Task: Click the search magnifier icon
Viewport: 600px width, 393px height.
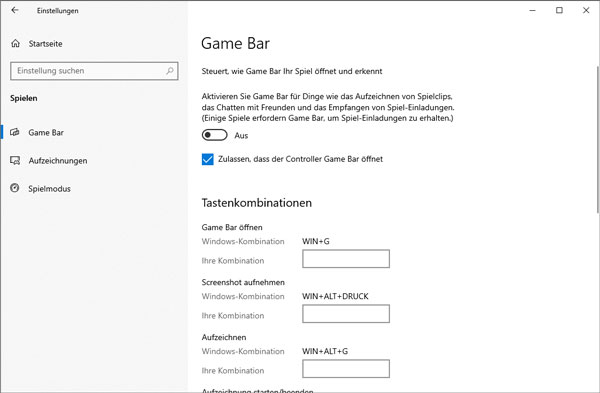Action: tap(170, 71)
